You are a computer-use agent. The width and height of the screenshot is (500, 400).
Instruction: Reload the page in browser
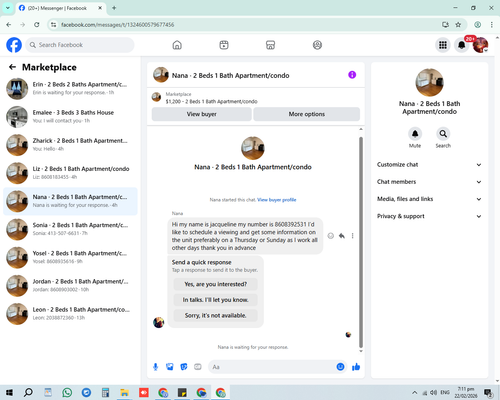(x=37, y=25)
